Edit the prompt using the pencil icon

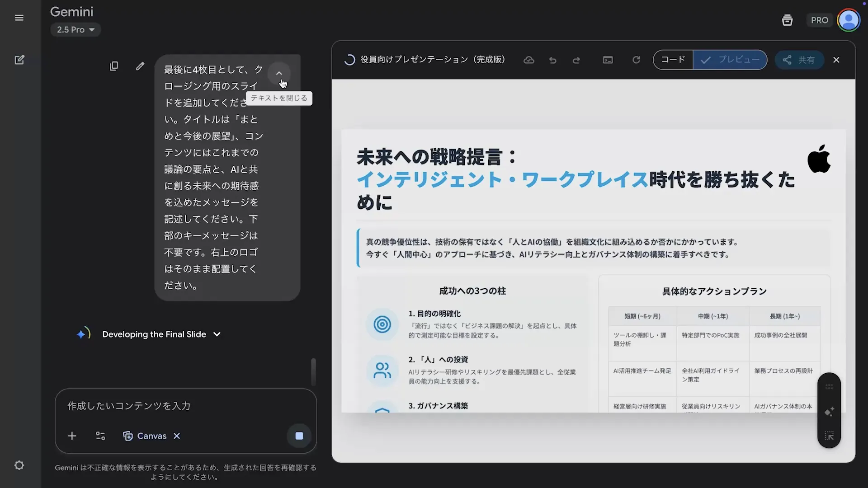click(x=140, y=66)
